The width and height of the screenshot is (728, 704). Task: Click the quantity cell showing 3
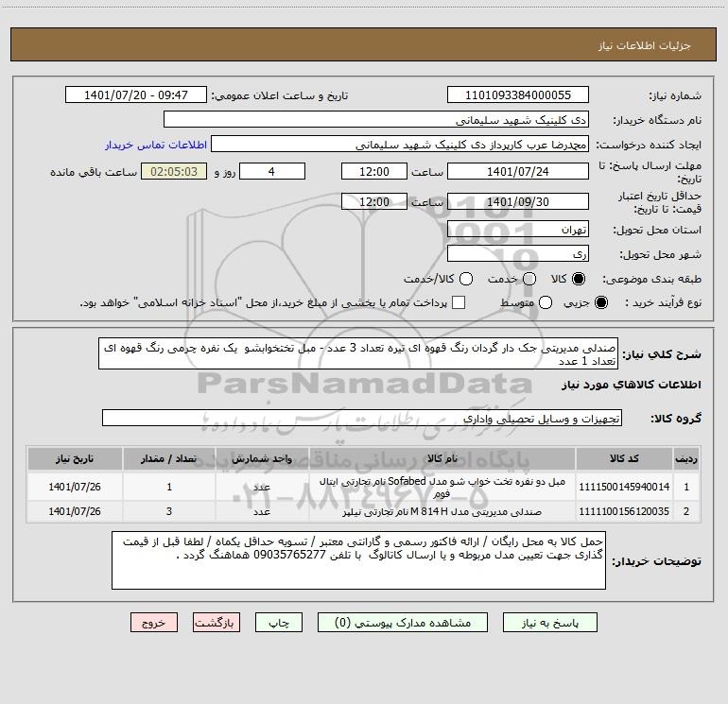pos(169,511)
